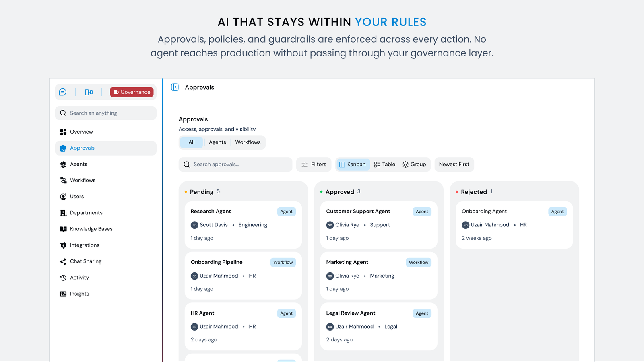Image resolution: width=644 pixels, height=362 pixels.
Task: Click the chat bubble icon in sidebar header
Action: (63, 92)
